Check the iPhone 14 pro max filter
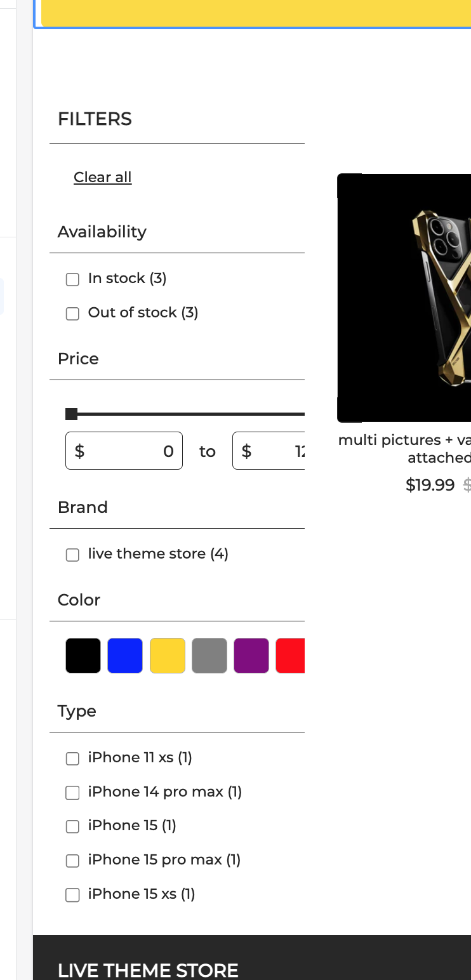The image size is (471, 980). pyautogui.click(x=72, y=792)
